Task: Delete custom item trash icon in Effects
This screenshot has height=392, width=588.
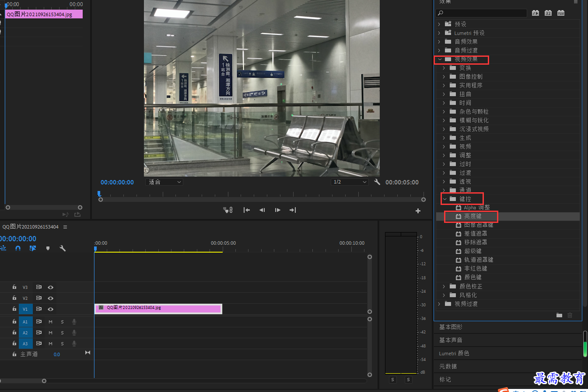Action: pos(570,315)
